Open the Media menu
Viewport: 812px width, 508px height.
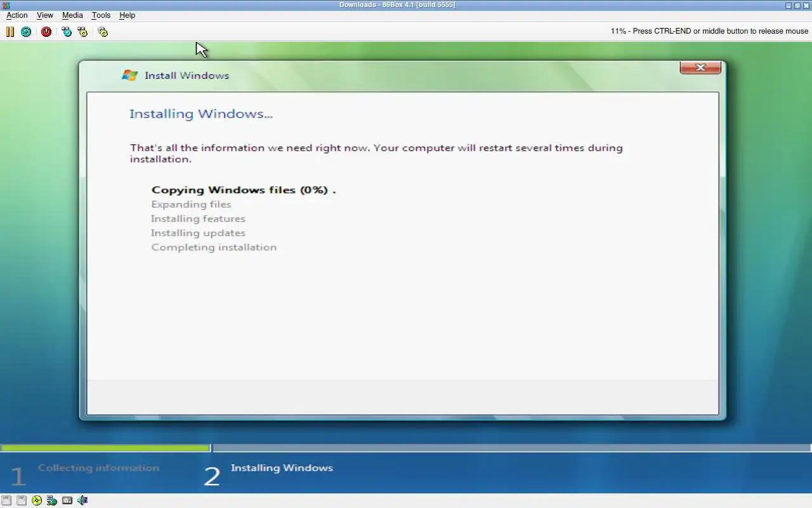[72, 15]
